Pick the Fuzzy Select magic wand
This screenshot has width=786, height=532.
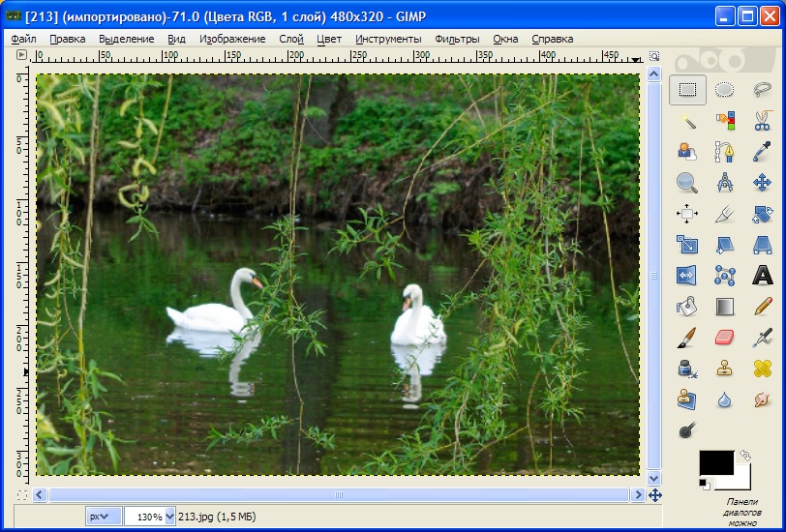tap(687, 121)
